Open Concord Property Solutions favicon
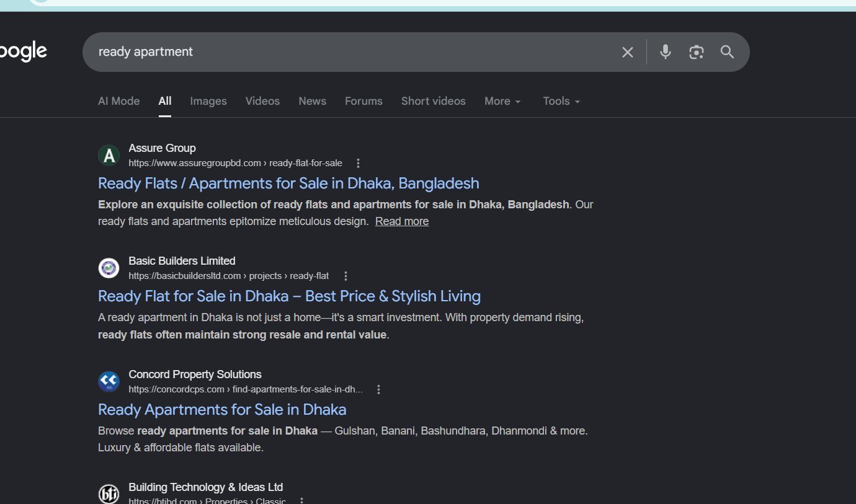This screenshot has height=504, width=856. 109,381
